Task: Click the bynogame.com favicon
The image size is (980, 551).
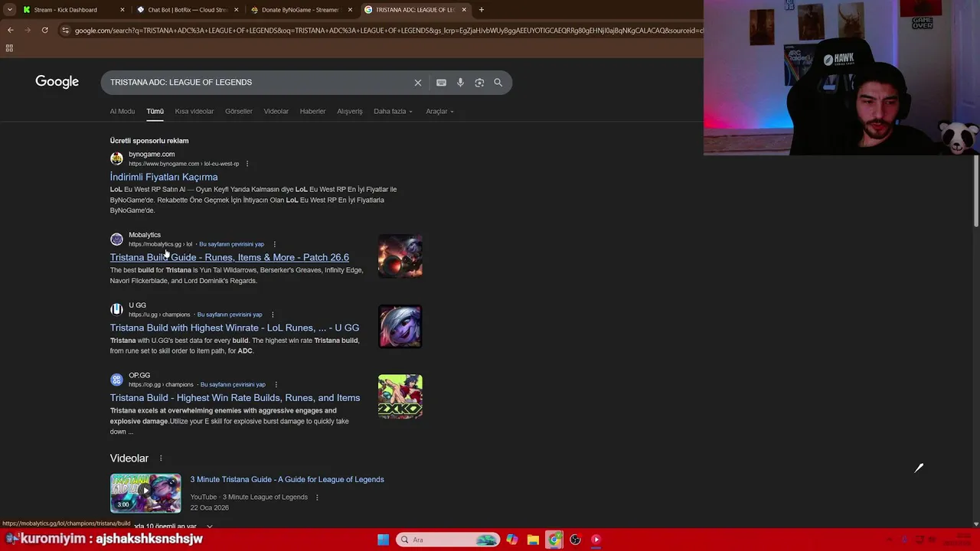Action: (116, 158)
